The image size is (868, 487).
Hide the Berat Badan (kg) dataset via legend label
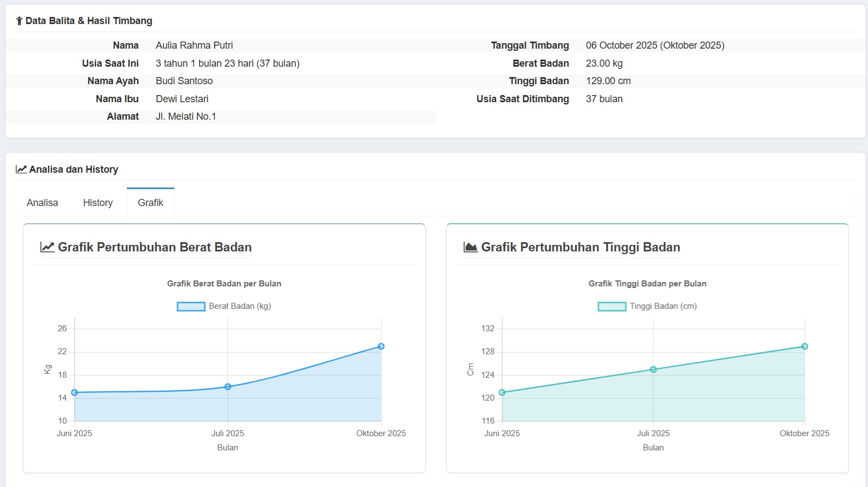239,306
